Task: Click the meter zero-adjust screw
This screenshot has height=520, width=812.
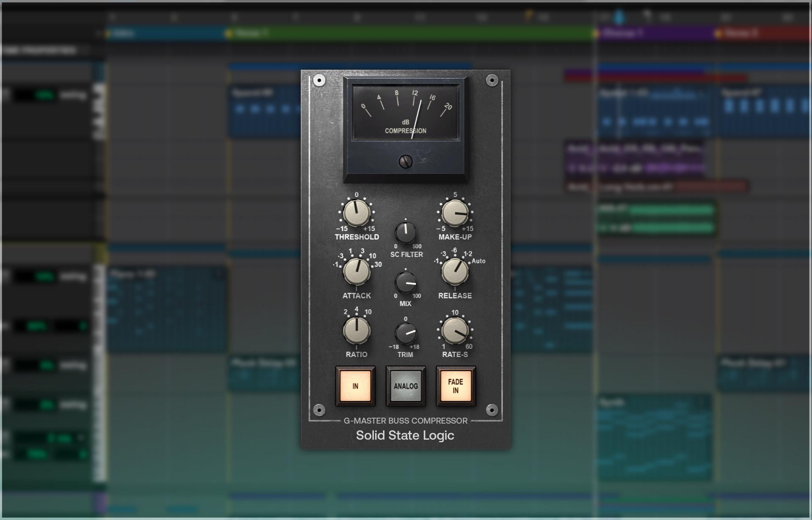Action: coord(406,161)
